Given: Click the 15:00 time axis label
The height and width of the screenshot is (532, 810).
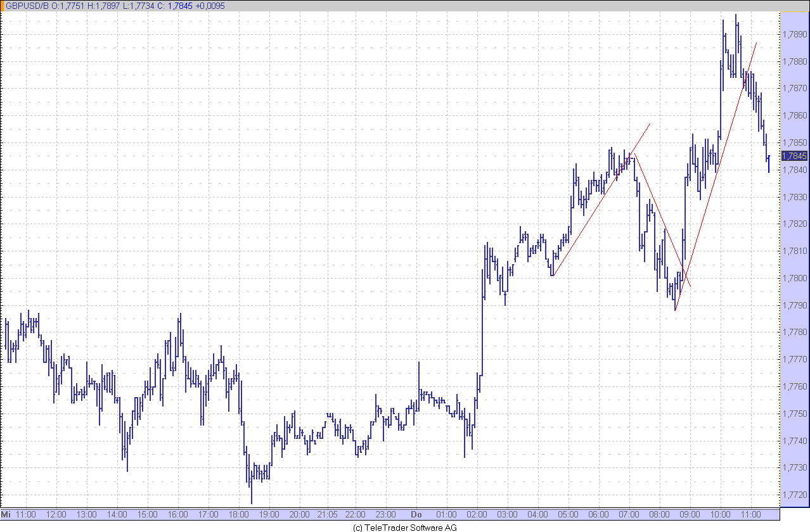Looking at the screenshot, I should coord(148,514).
